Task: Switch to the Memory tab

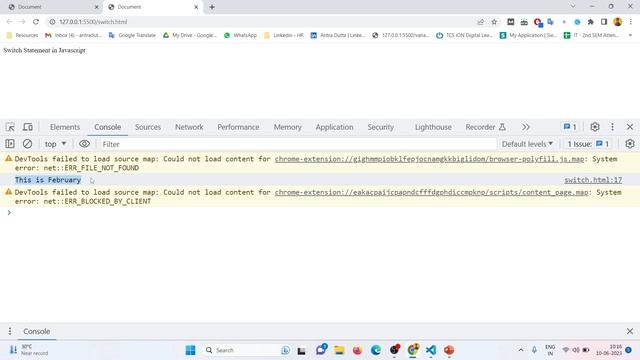Action: click(287, 127)
